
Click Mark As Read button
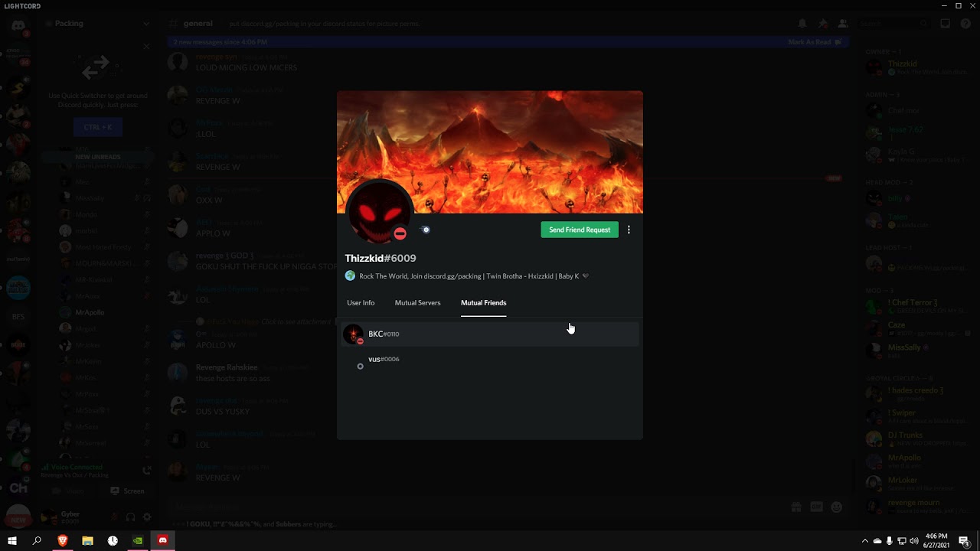point(815,42)
